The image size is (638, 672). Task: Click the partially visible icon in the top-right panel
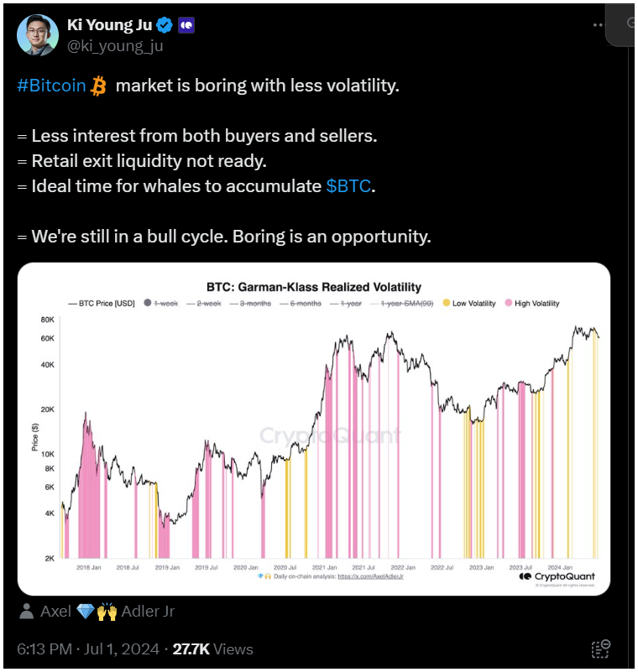pos(631,23)
